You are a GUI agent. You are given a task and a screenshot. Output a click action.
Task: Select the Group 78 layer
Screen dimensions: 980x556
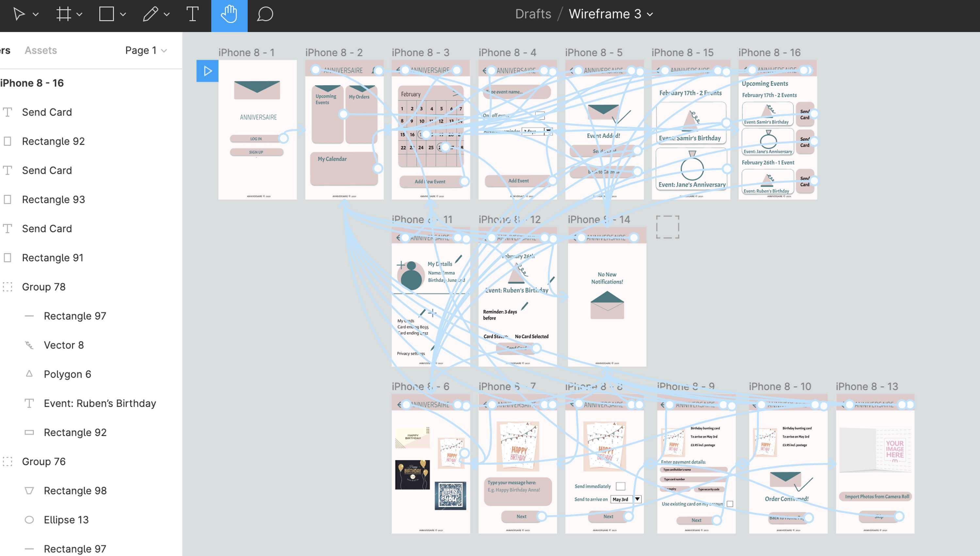click(x=44, y=287)
